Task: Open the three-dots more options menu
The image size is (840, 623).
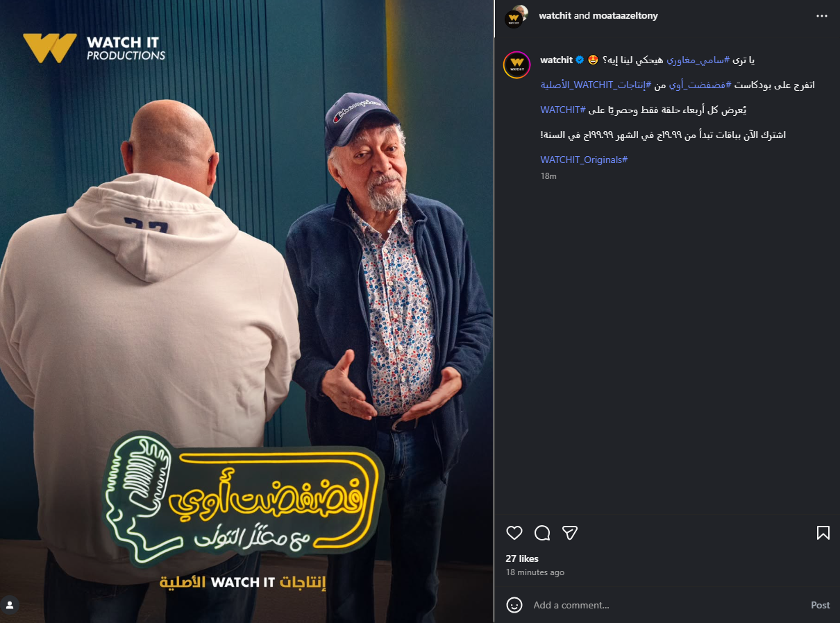Action: [822, 15]
